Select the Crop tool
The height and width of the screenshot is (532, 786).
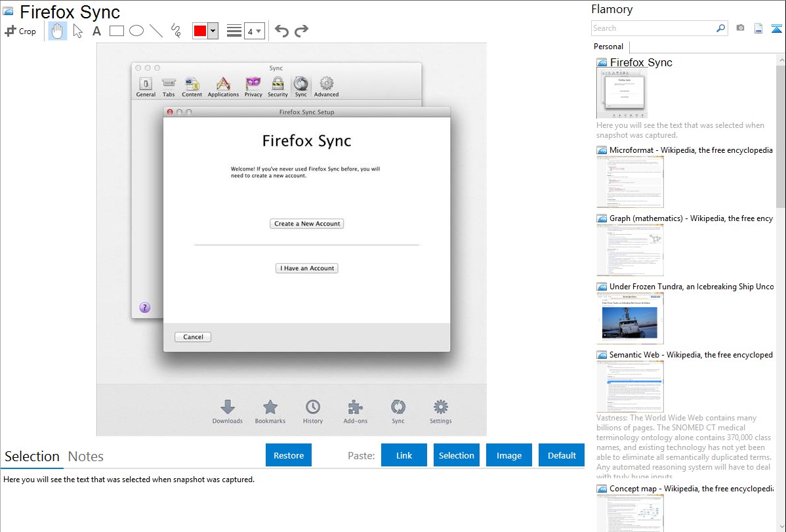click(x=20, y=31)
